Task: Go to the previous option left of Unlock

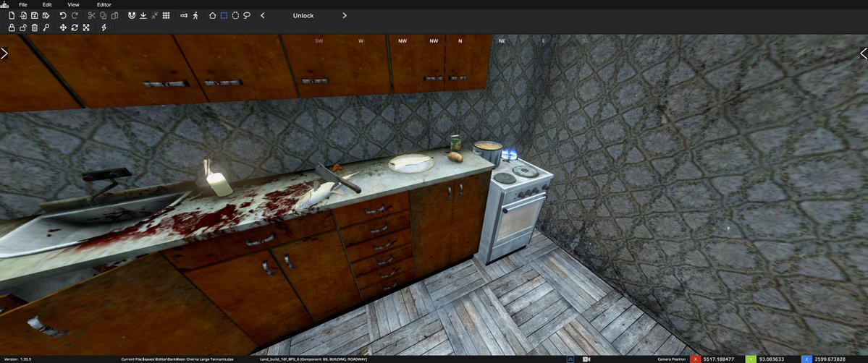Action: point(262,15)
